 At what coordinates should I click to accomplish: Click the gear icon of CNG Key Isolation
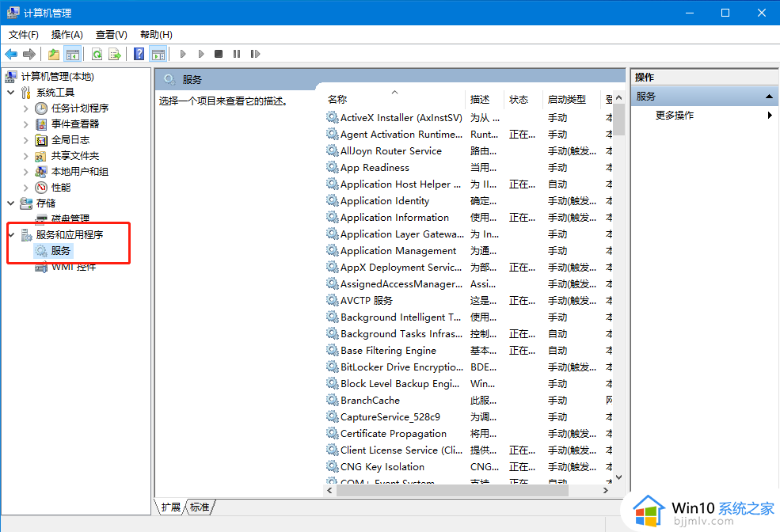pyautogui.click(x=332, y=466)
